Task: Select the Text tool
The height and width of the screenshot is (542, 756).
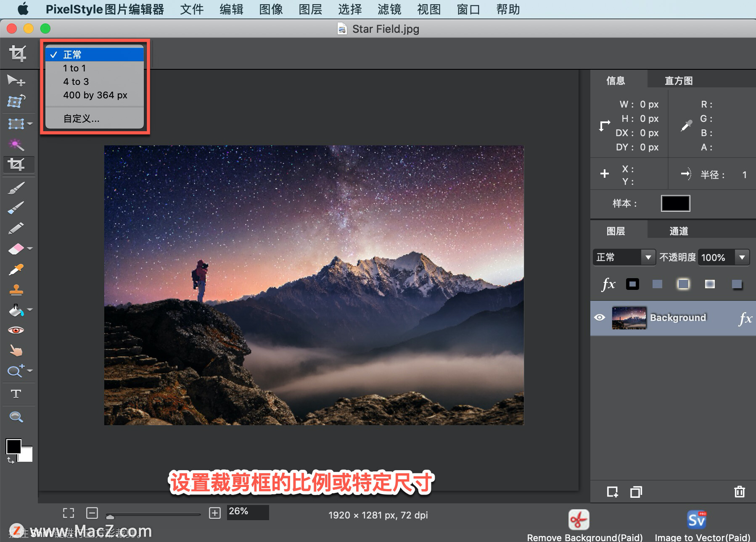Action: (16, 394)
